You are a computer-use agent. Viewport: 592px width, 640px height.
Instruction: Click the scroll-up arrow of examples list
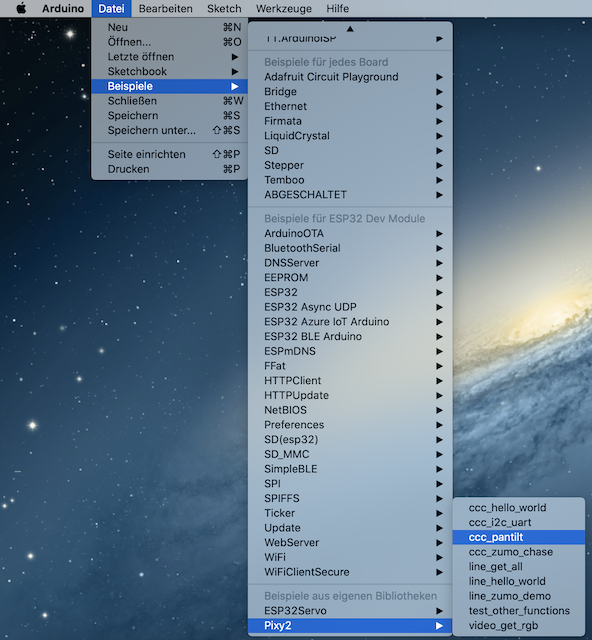click(350, 29)
